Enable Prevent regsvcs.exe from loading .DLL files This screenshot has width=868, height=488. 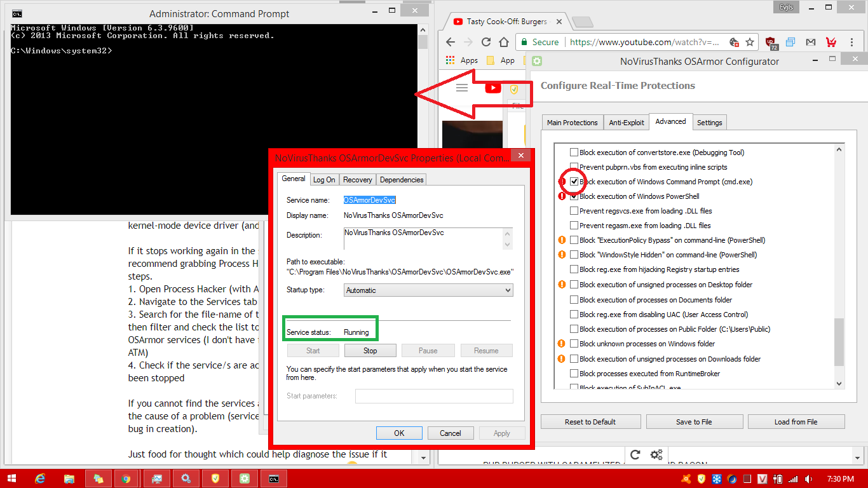[x=574, y=211]
